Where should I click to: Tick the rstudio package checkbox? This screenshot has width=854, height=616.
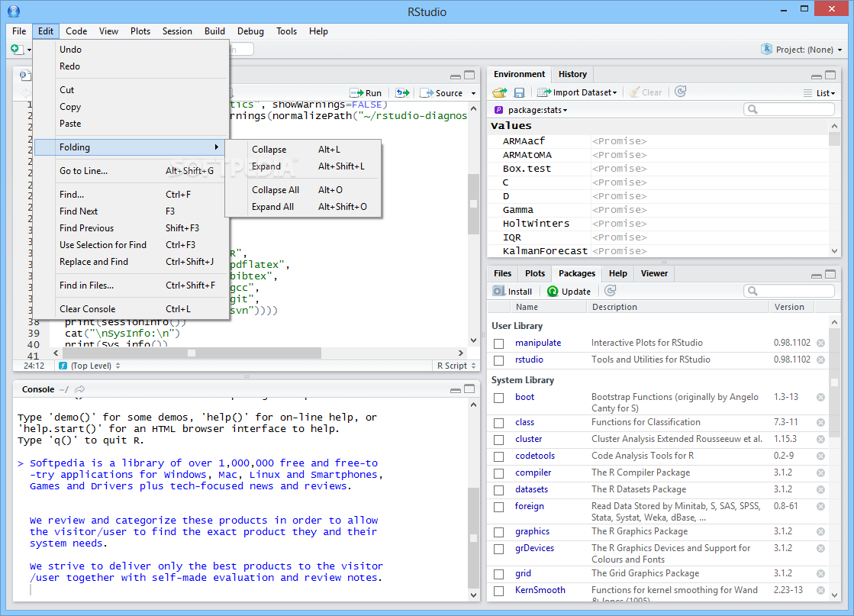click(499, 360)
